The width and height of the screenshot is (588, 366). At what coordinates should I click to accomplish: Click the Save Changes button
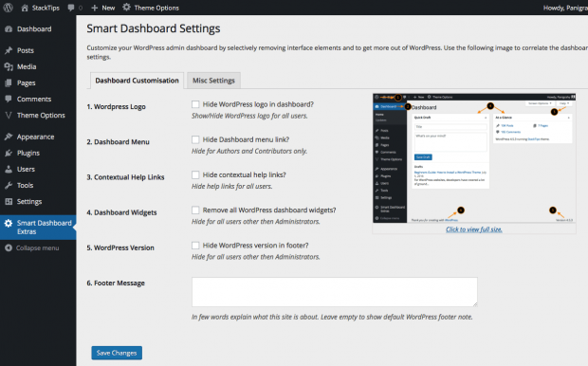[117, 353]
